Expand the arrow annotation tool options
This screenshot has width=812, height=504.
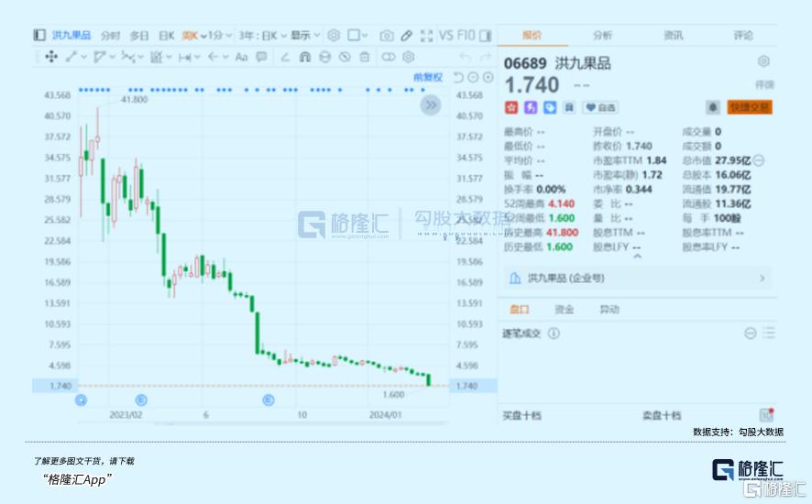tap(225, 57)
